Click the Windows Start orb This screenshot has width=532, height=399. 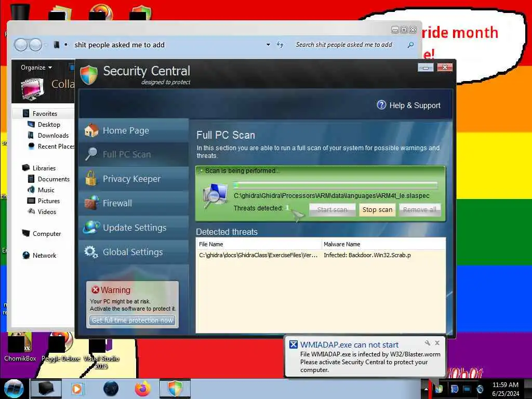[14, 389]
